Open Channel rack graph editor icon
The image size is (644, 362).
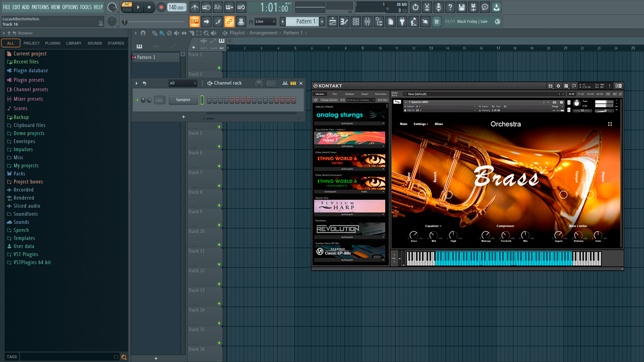coord(285,83)
